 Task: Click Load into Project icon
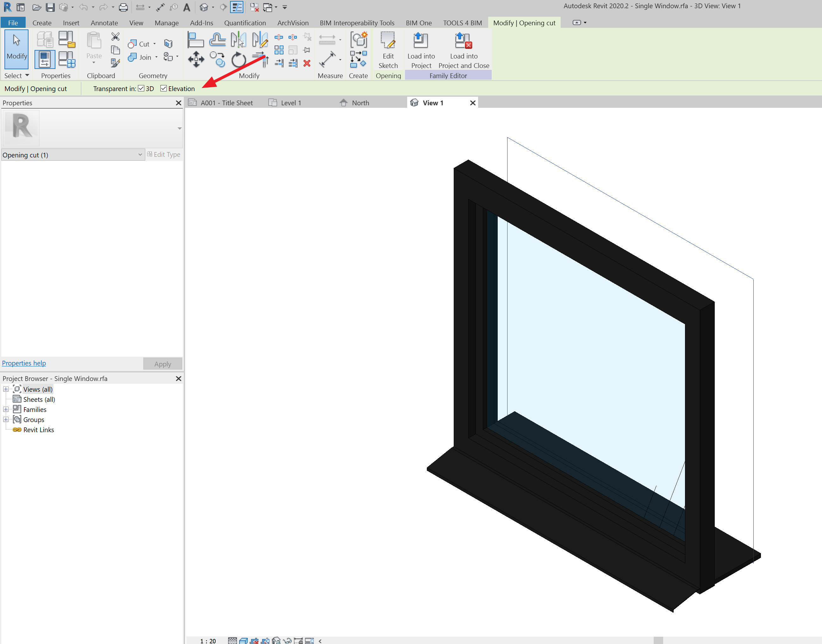(420, 51)
